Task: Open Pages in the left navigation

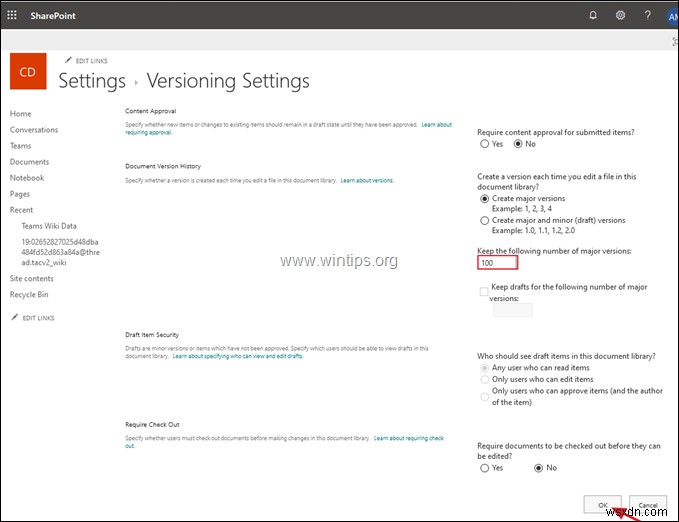Action: [19, 194]
